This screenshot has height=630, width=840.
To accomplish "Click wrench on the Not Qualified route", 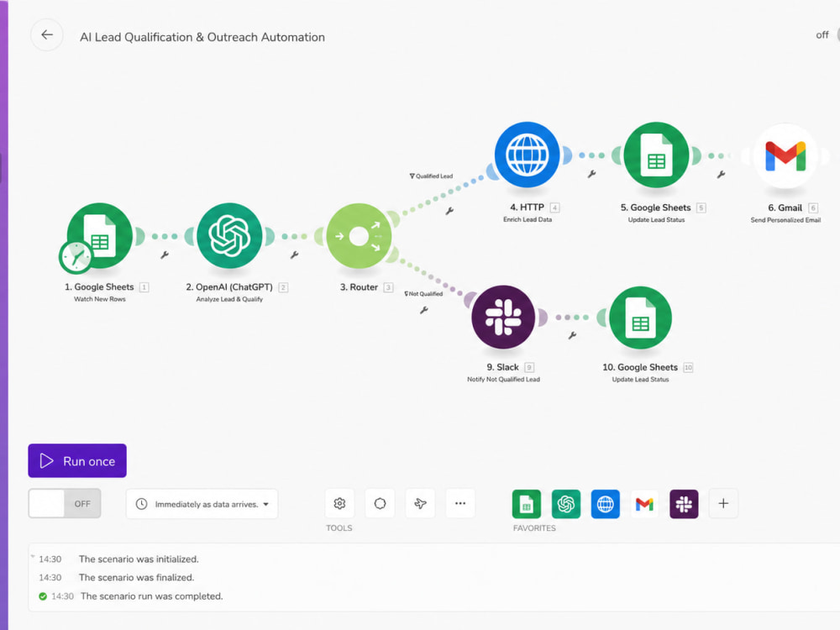I will tap(423, 310).
